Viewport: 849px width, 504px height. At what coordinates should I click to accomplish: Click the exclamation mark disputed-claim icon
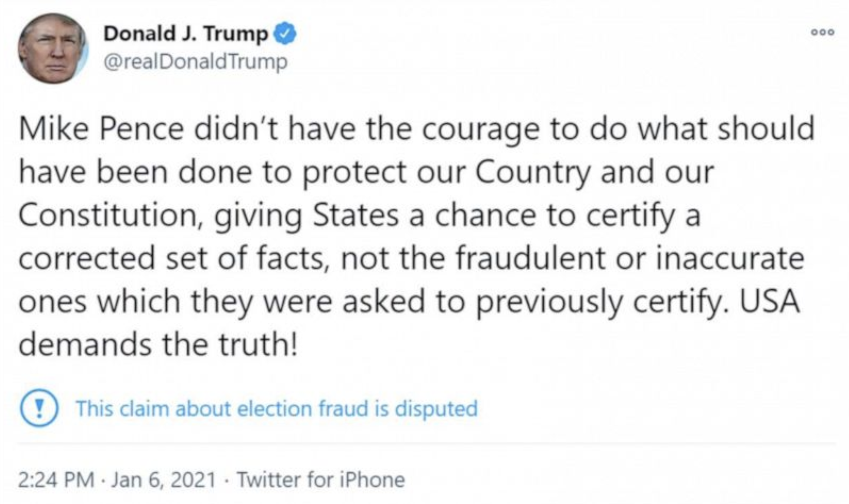pos(39,408)
